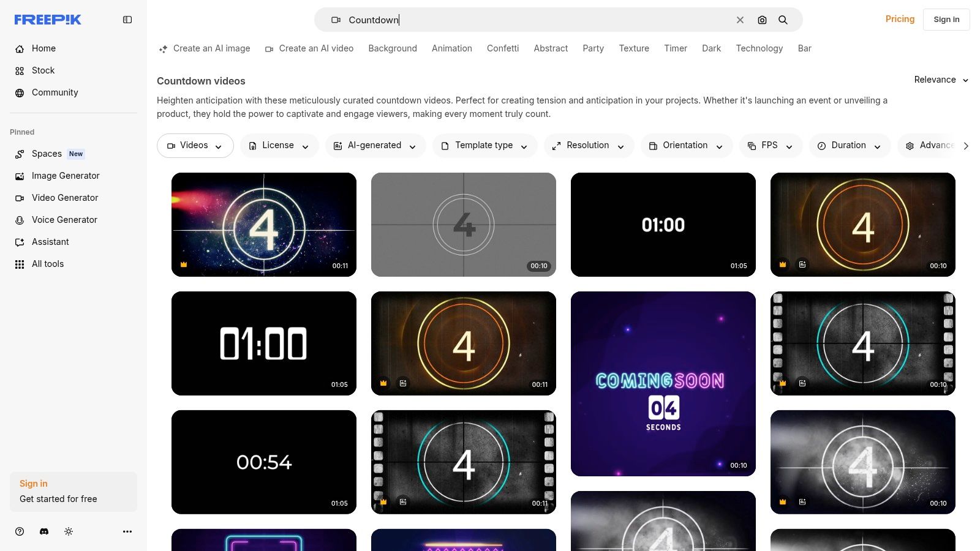The height and width of the screenshot is (551, 980).
Task: Open search by image camera icon
Action: pos(762,20)
